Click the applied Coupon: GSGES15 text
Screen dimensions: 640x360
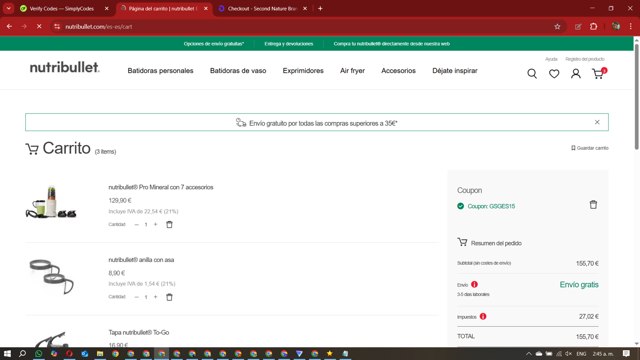coord(491,206)
